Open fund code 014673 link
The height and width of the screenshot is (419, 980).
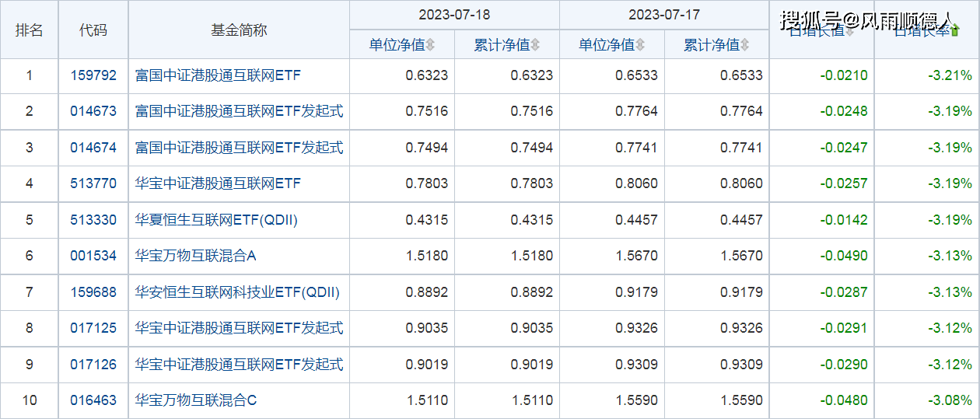point(93,111)
